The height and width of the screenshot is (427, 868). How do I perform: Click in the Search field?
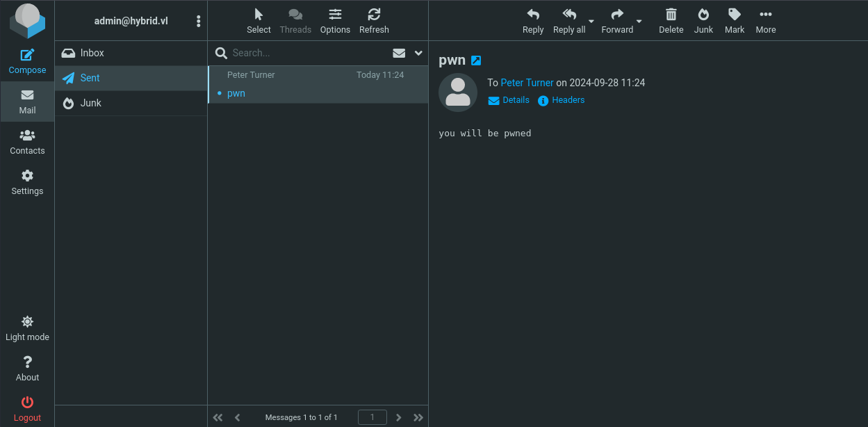309,53
